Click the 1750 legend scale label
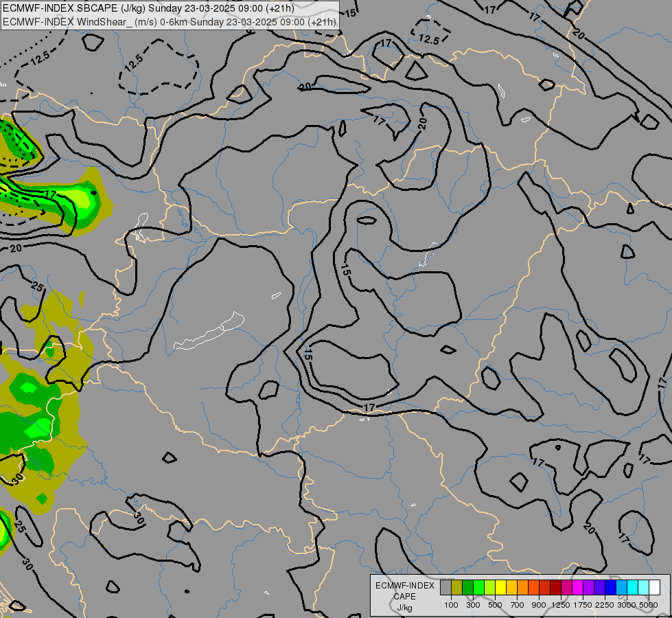 click(583, 605)
